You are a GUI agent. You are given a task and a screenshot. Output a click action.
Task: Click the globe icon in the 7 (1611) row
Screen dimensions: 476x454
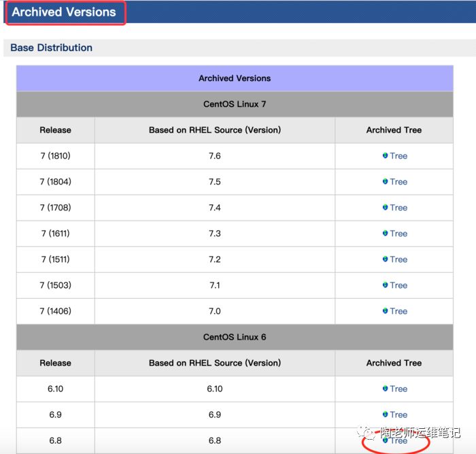click(x=385, y=233)
